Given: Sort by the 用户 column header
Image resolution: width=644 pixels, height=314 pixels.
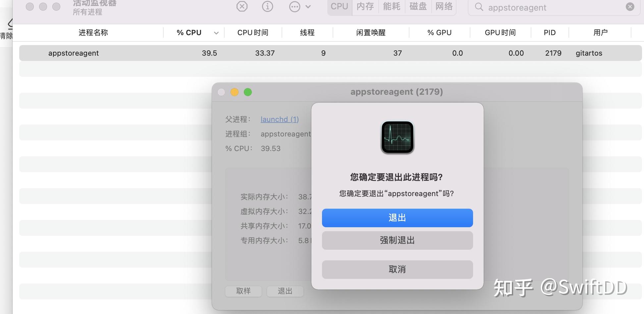Looking at the screenshot, I should click(x=600, y=32).
